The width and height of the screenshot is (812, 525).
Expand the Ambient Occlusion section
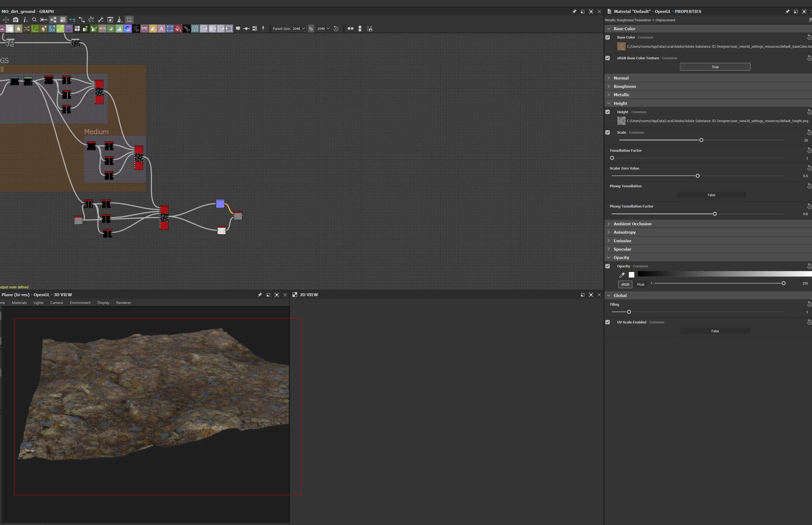pos(632,224)
